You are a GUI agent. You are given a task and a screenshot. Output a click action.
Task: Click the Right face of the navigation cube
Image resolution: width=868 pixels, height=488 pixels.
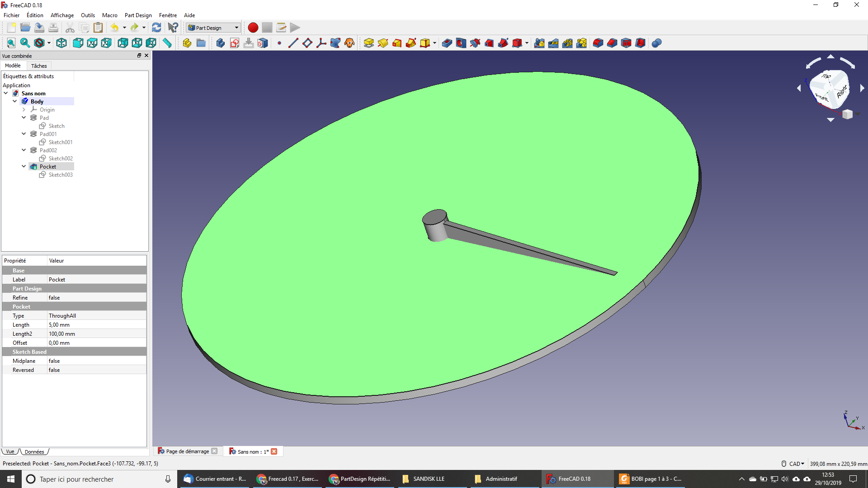[841, 92]
